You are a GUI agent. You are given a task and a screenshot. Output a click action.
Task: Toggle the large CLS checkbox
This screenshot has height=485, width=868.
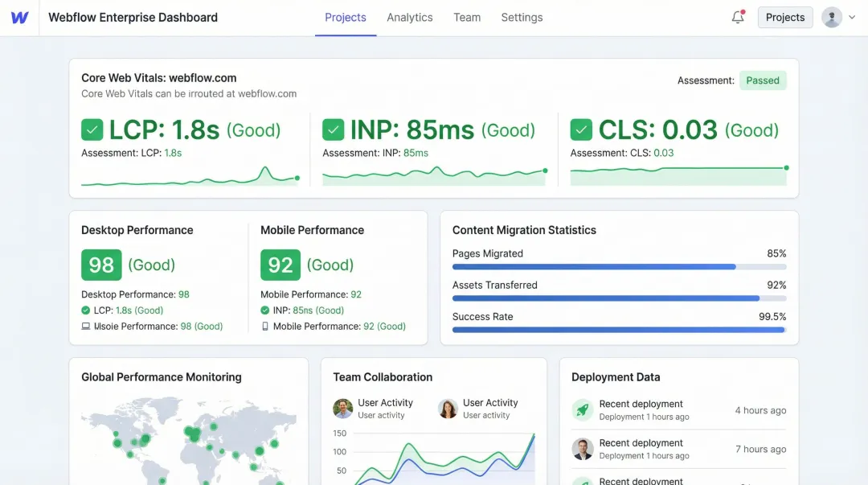[x=581, y=129]
